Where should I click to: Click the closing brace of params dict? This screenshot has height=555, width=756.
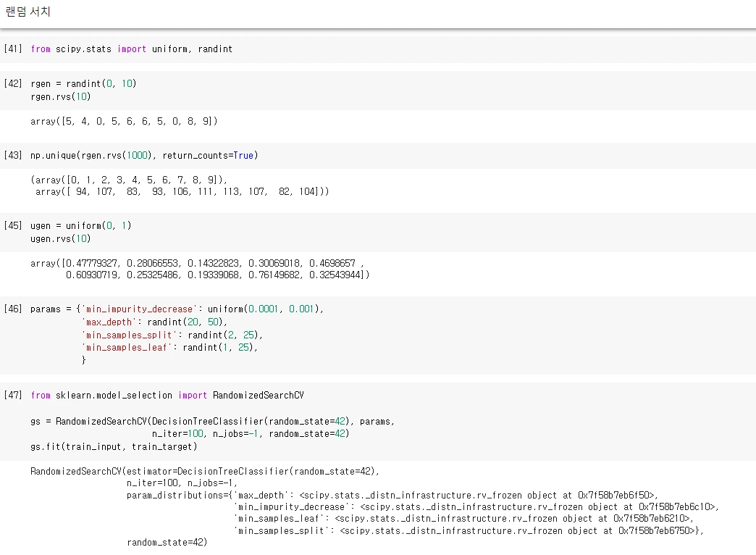pos(84,360)
